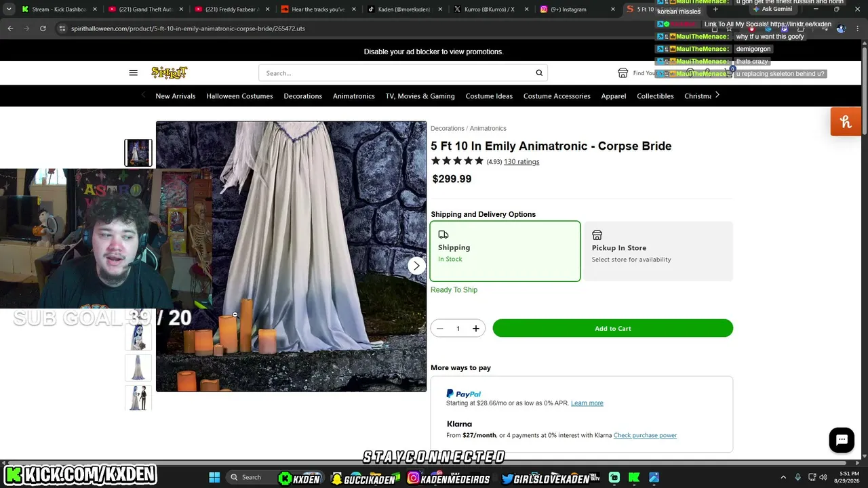Image resolution: width=868 pixels, height=488 pixels.
Task: Open microphone icon in system tray
Action: (797, 477)
